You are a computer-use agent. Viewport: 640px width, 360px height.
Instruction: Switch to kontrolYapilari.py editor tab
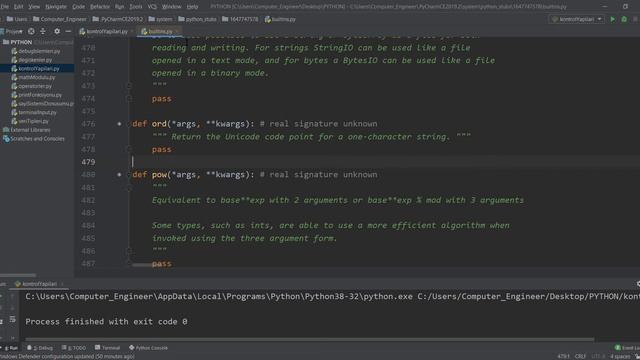tap(106, 31)
